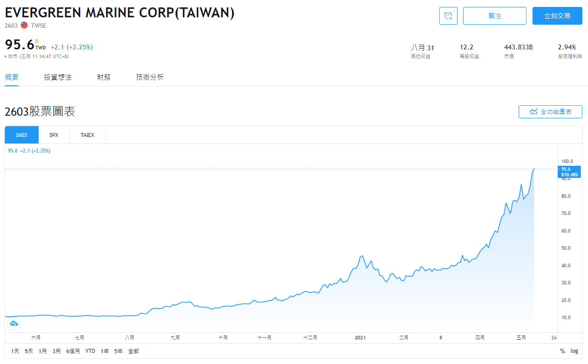This screenshot has width=588, height=364.
Task: Set chart range to 1年
Action: pos(105,351)
